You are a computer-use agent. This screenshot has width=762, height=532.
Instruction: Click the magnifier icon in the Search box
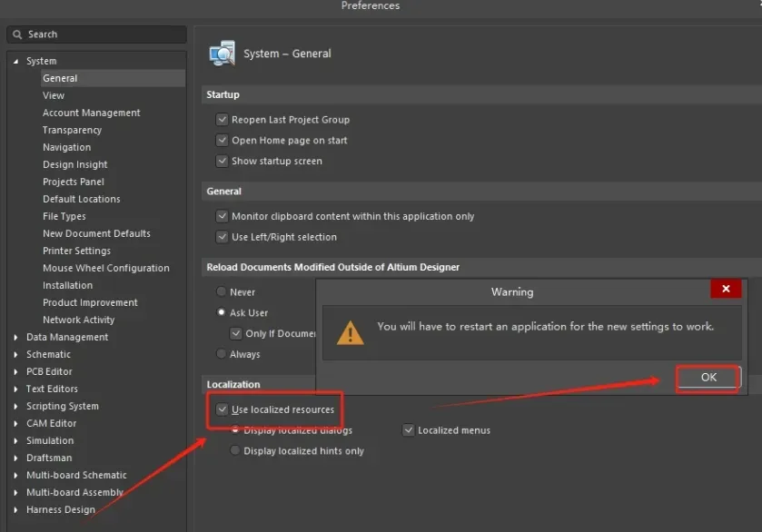pyautogui.click(x=17, y=34)
